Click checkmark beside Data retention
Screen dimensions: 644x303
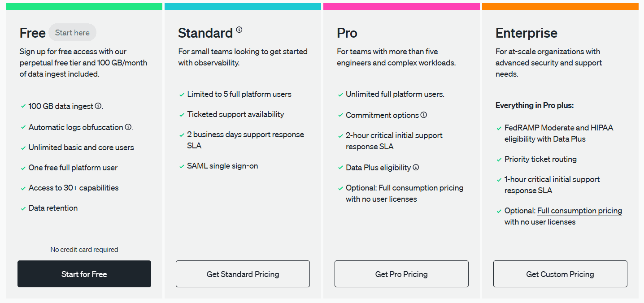click(23, 209)
